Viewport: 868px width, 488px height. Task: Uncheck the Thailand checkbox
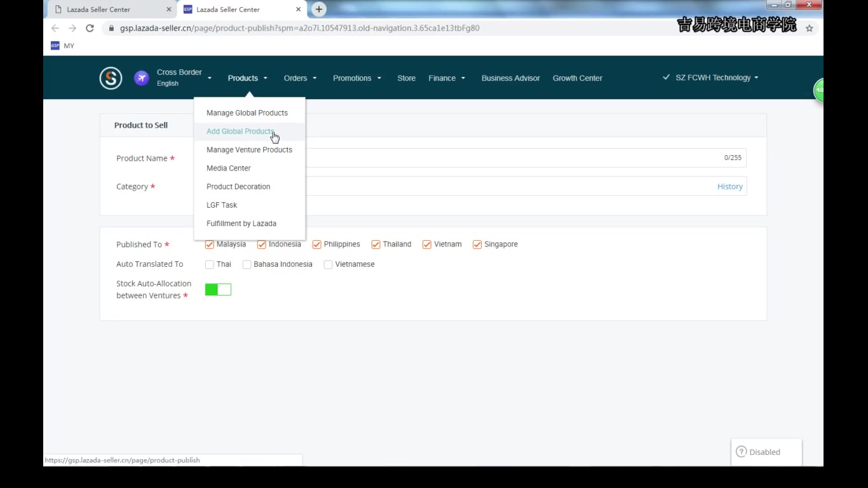click(376, 245)
